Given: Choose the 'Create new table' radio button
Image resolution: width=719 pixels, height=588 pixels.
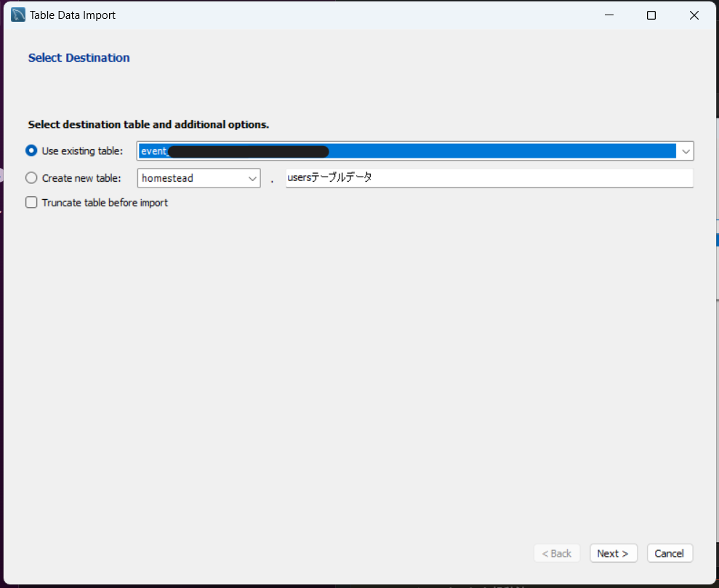Looking at the screenshot, I should (x=31, y=178).
